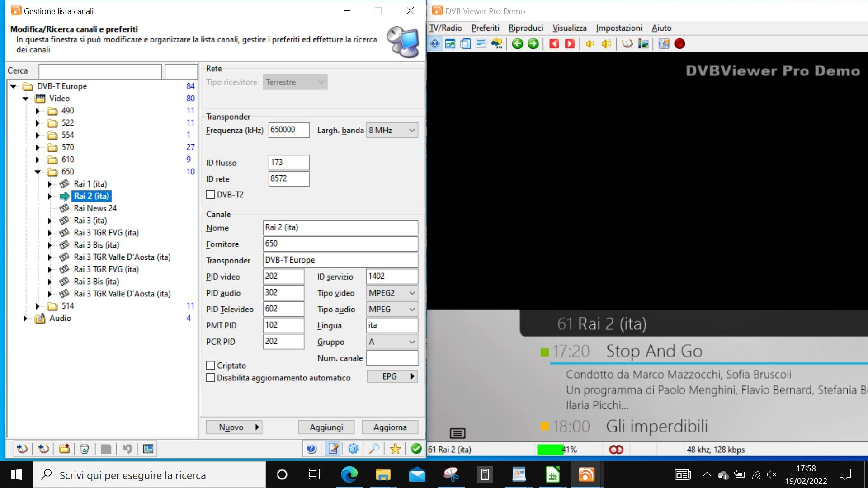
Task: Open the Impostazioni menu
Action: (x=619, y=28)
